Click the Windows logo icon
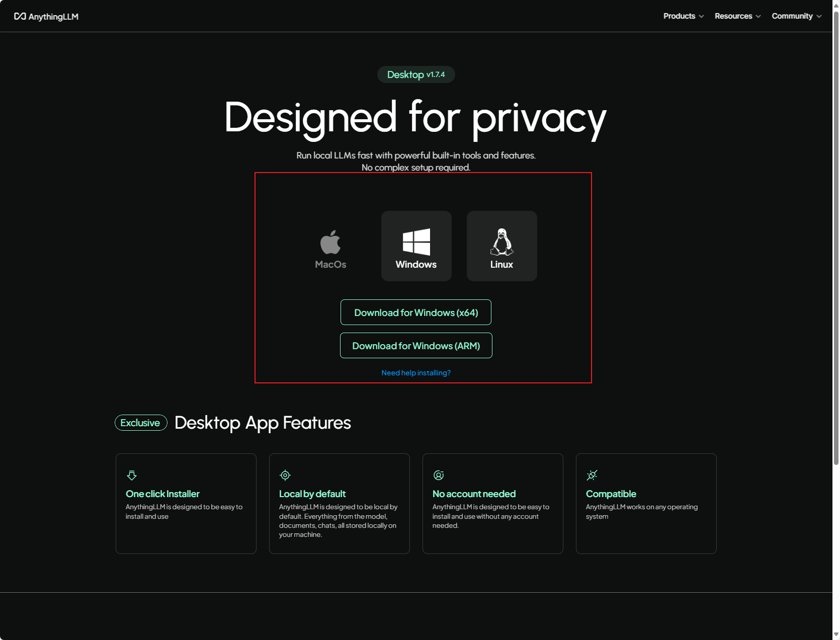The image size is (840, 640). 416,242
